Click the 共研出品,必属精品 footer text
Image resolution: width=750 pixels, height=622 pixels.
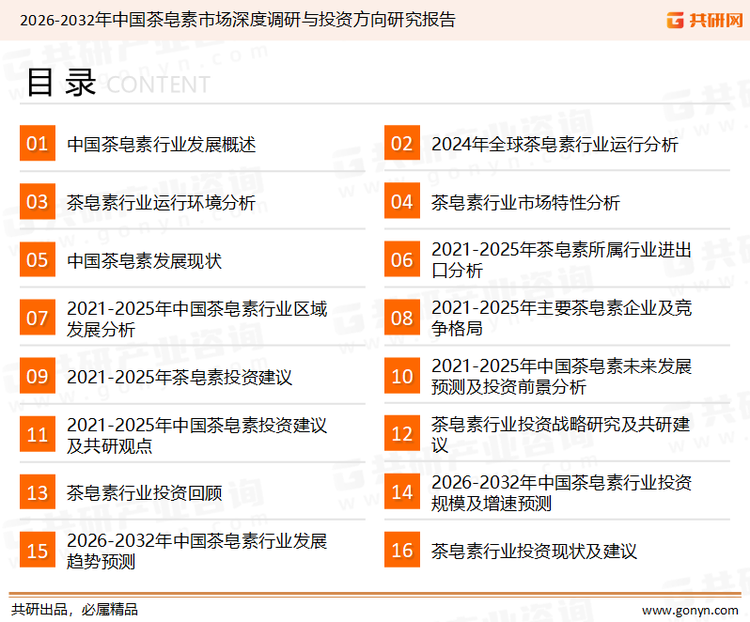(74, 609)
